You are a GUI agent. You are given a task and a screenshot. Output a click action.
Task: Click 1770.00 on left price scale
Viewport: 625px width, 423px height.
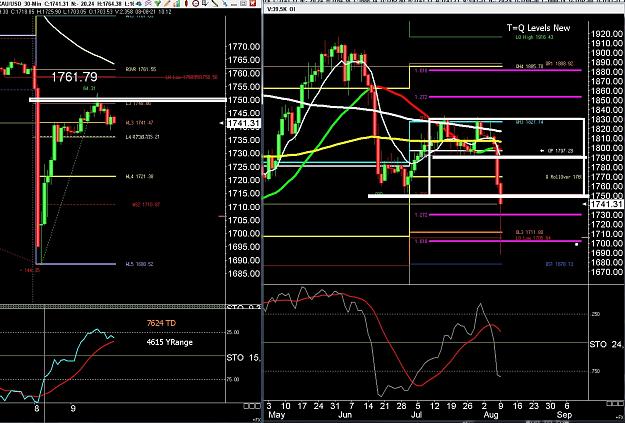tap(244, 47)
